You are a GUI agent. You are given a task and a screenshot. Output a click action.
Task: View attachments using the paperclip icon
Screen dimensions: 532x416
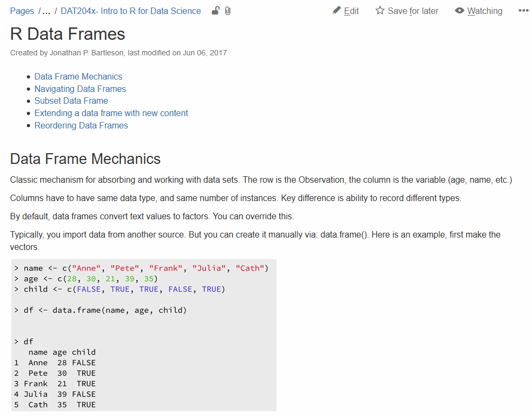click(228, 11)
